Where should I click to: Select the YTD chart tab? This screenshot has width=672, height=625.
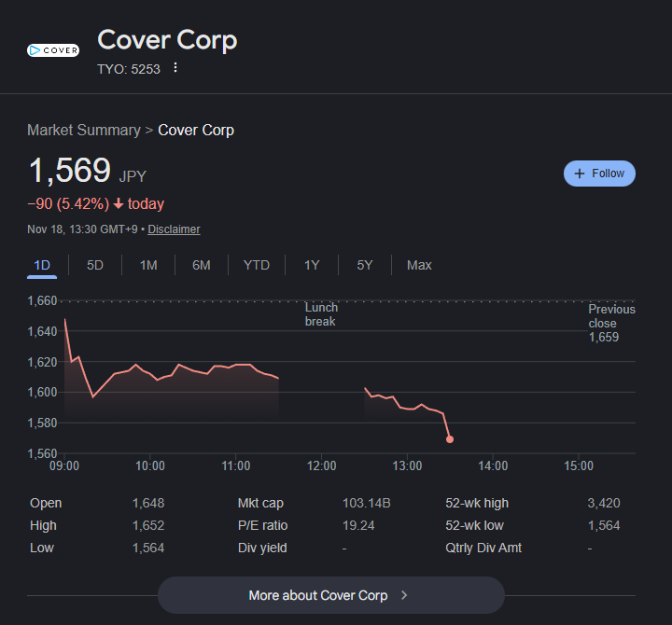coord(257,265)
